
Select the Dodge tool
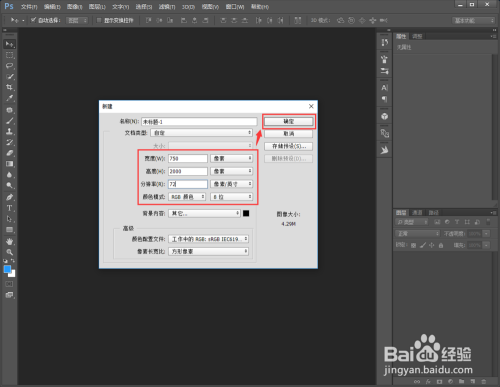9,185
